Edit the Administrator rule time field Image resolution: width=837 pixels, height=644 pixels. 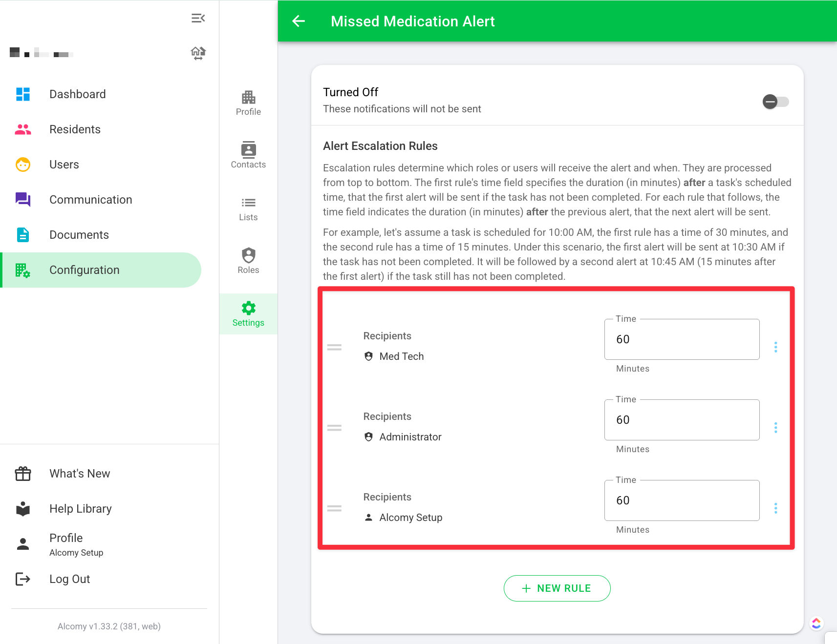click(682, 420)
